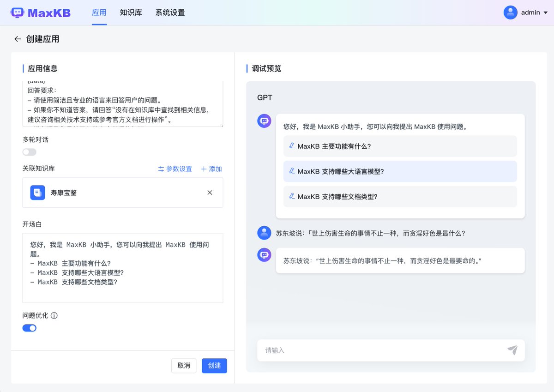The image size is (554, 392).
Task: Click the 寿康宝鉴 knowledge base name
Action: pos(64,193)
